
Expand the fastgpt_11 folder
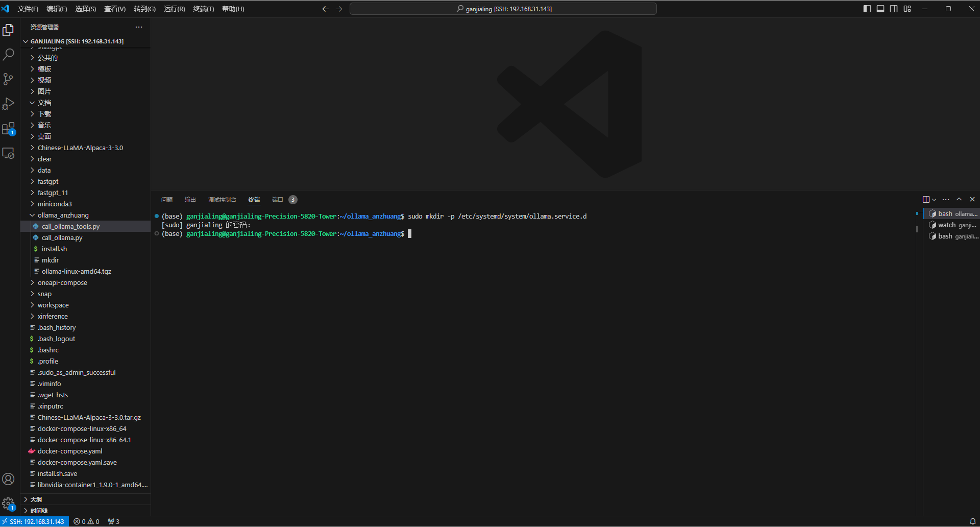click(85, 193)
